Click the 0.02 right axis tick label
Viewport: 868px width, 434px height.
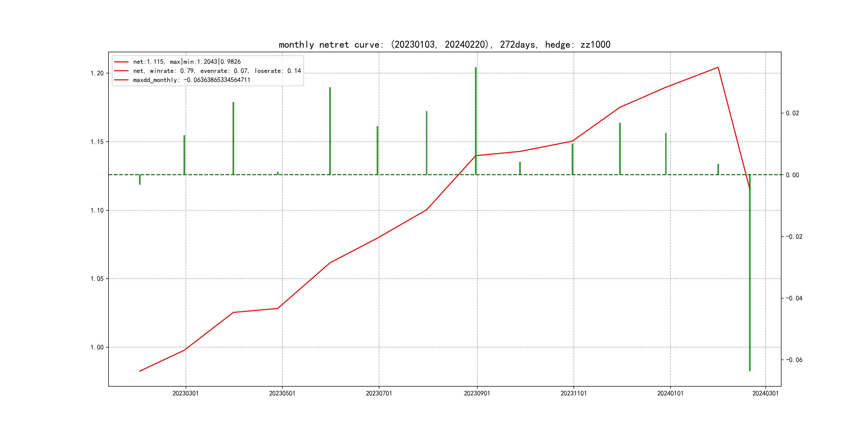792,113
